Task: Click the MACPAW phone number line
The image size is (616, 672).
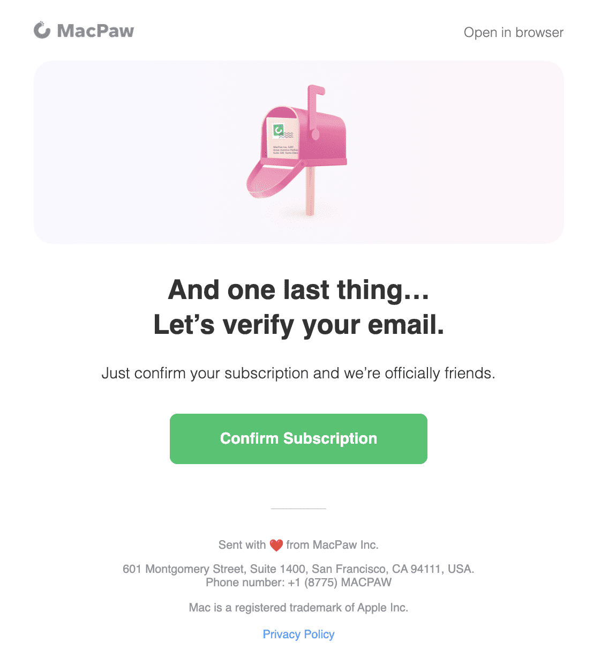Action: coord(298,583)
